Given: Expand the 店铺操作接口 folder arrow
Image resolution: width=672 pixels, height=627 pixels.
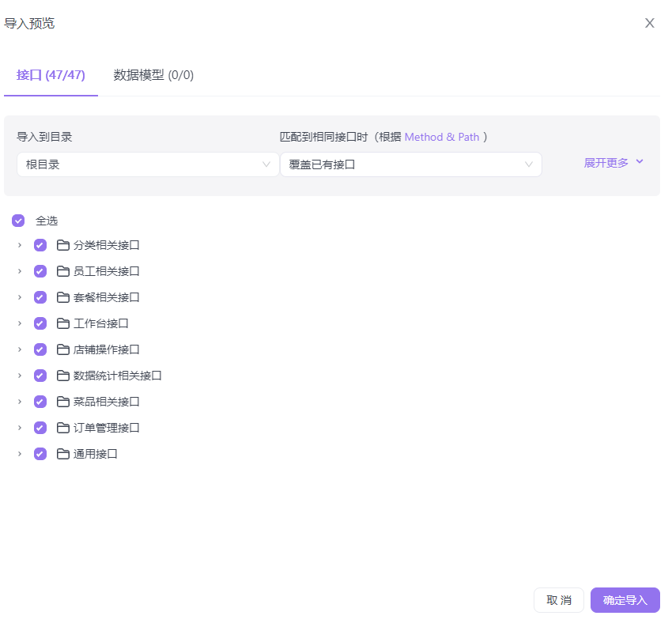Looking at the screenshot, I should click(x=20, y=349).
